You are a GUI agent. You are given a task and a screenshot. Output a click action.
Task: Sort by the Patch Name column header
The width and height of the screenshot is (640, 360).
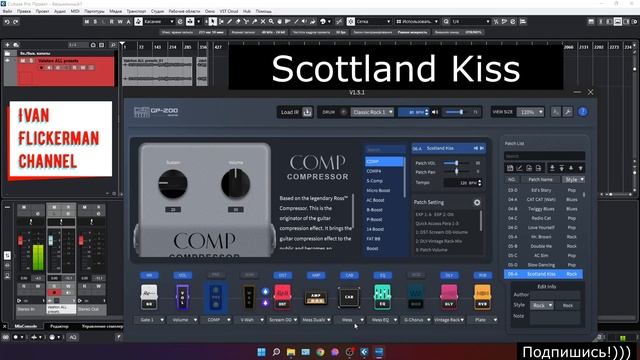(540, 180)
